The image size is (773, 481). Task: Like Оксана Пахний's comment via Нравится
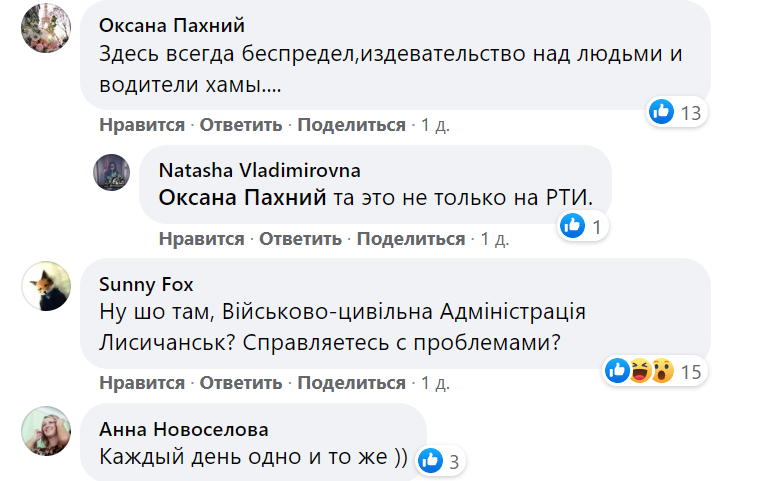tap(142, 125)
